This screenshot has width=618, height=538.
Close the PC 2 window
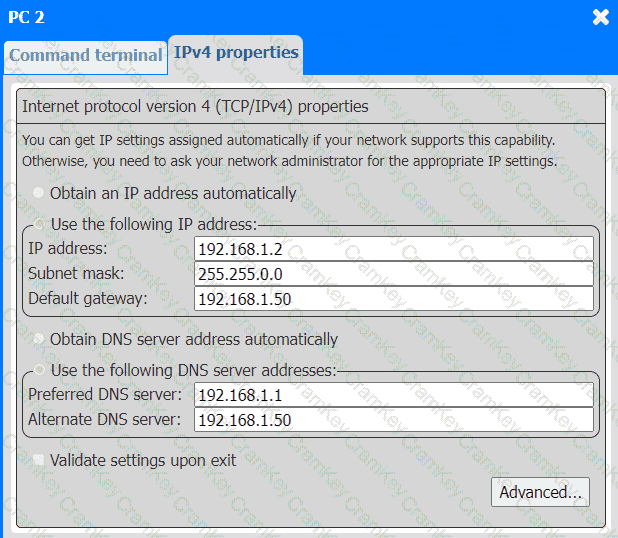600,17
